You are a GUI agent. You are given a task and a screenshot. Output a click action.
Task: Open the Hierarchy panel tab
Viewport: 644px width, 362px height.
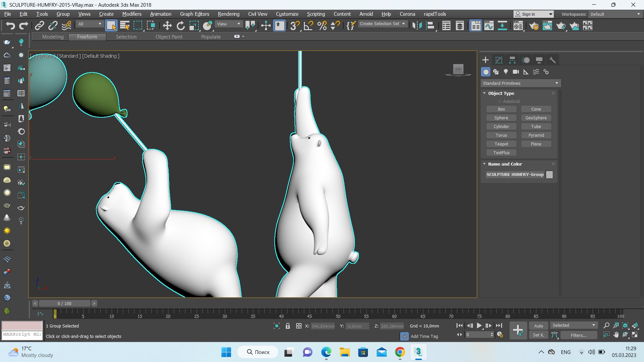[512, 60]
